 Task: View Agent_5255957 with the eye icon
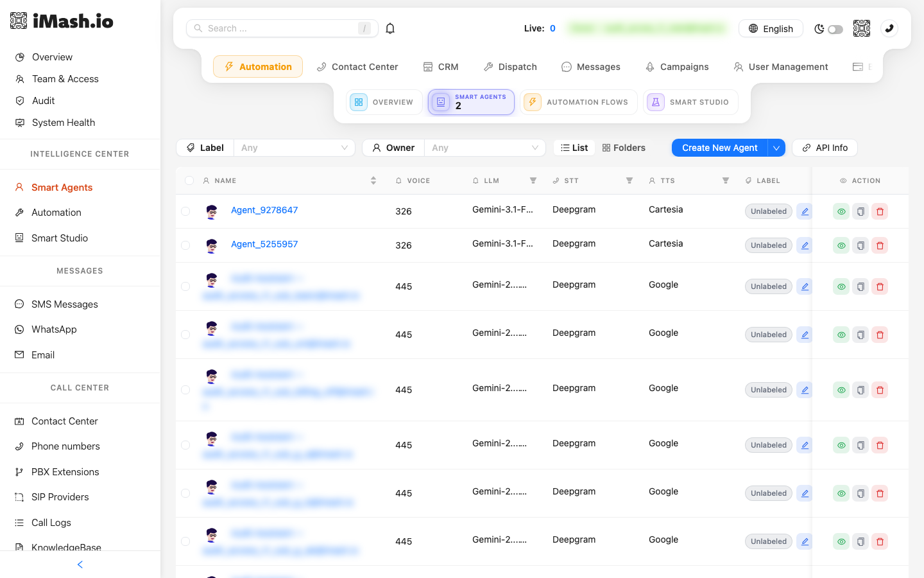tap(841, 245)
